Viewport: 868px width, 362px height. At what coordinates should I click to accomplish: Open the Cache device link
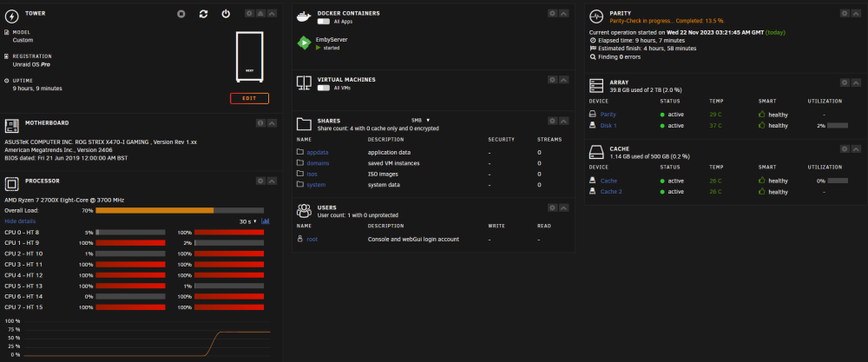click(608, 181)
